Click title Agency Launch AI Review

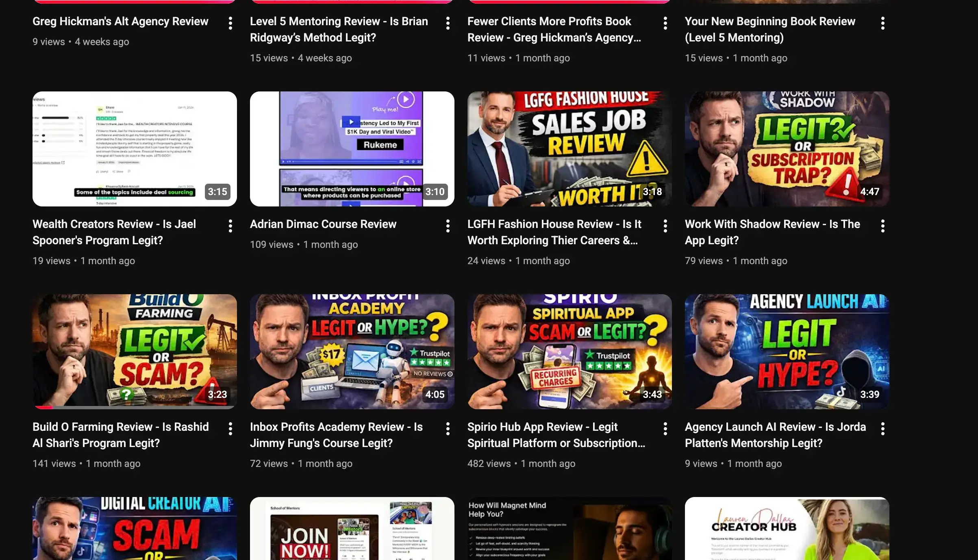pos(776,435)
